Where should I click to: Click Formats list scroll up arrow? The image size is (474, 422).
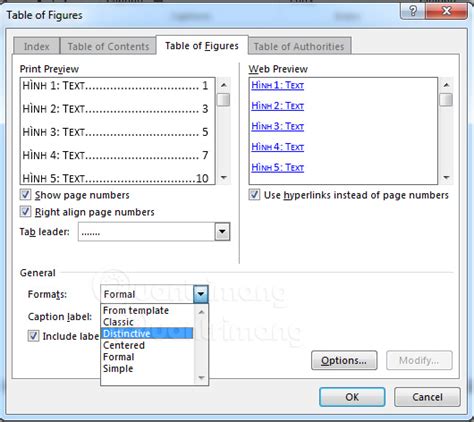[201, 312]
